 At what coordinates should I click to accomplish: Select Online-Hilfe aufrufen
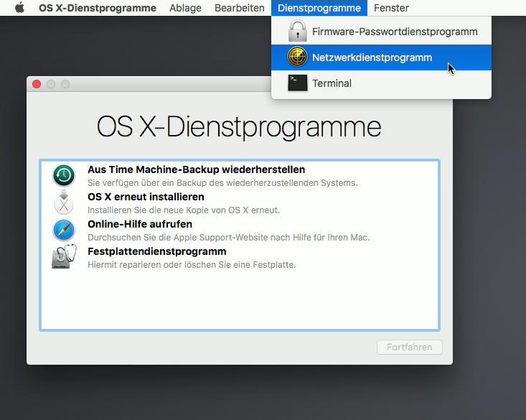[240, 230]
